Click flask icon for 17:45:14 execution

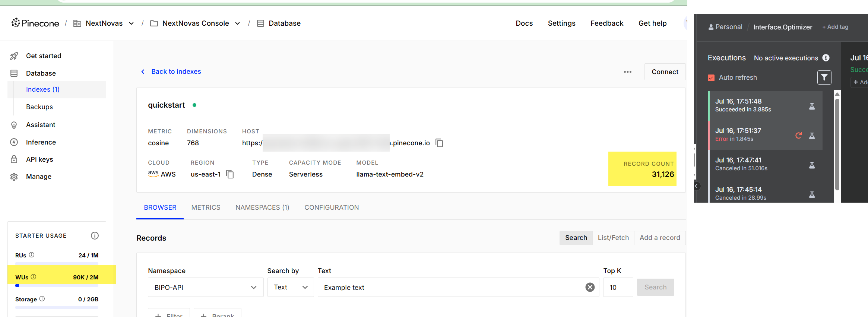point(812,195)
